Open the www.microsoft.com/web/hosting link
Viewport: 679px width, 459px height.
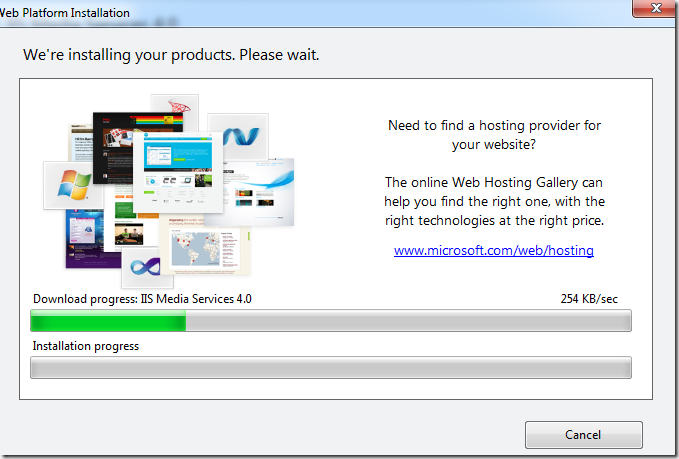(494, 250)
